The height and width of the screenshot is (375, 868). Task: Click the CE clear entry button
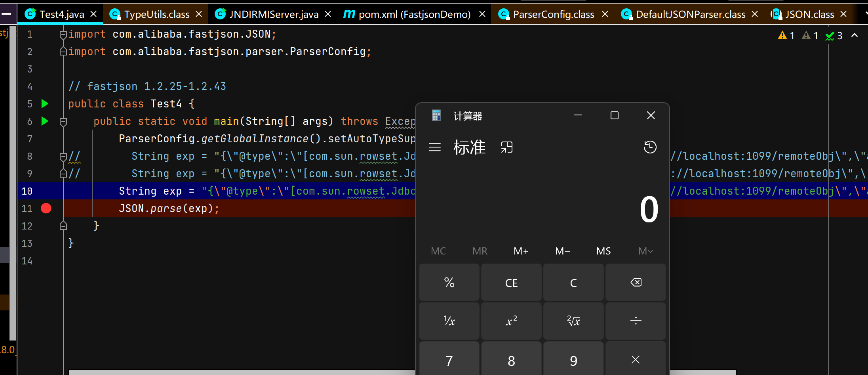pos(511,283)
